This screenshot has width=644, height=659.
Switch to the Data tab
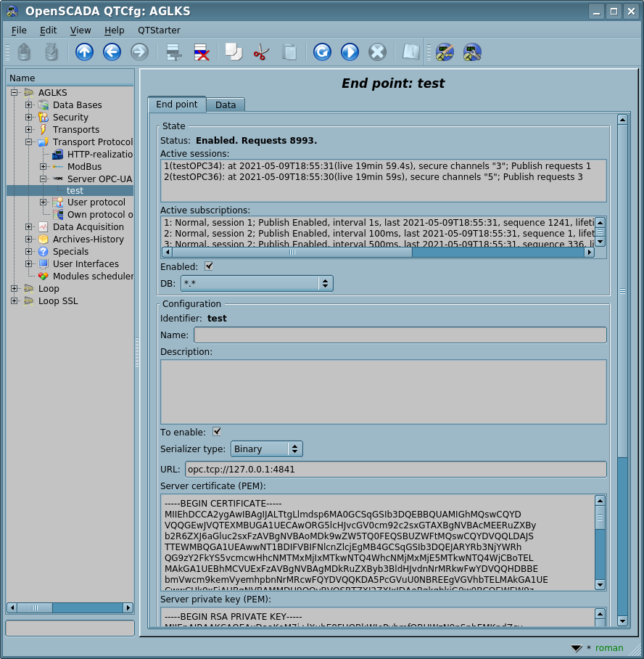click(x=226, y=105)
